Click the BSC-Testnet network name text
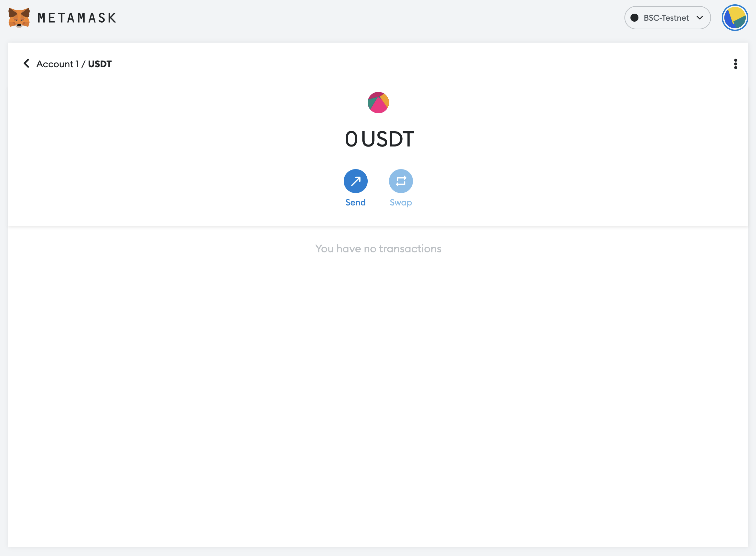The image size is (756, 556). [666, 18]
